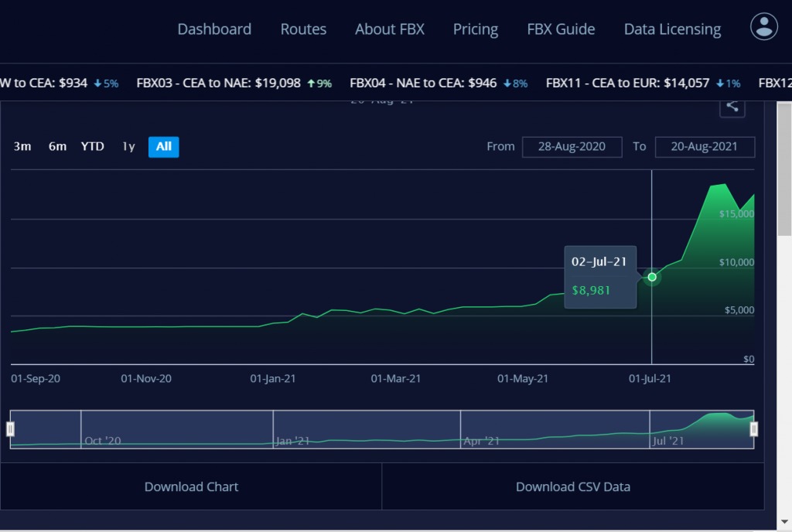
Task: Select the 6m time range
Action: [x=57, y=146]
